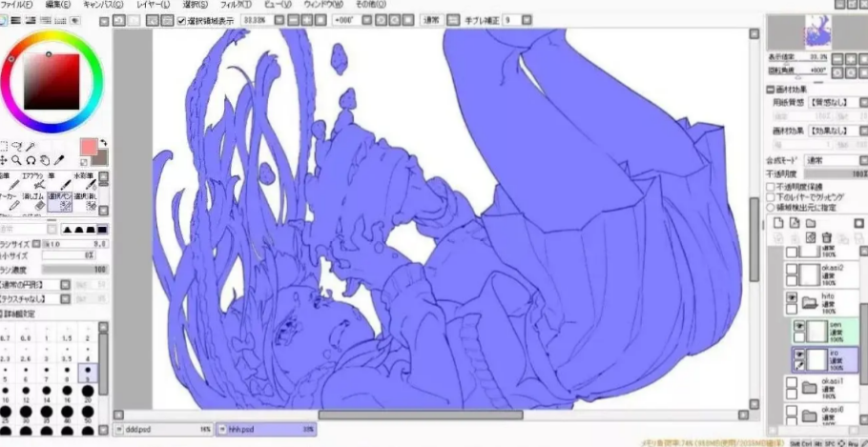This screenshot has height=447, width=868.
Task: Click the pink foreground color swatch
Action: pyautogui.click(x=89, y=147)
